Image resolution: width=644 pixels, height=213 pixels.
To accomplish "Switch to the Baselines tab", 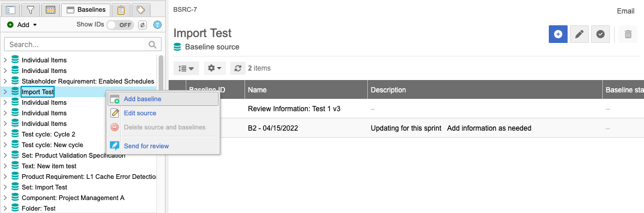I will click(85, 9).
